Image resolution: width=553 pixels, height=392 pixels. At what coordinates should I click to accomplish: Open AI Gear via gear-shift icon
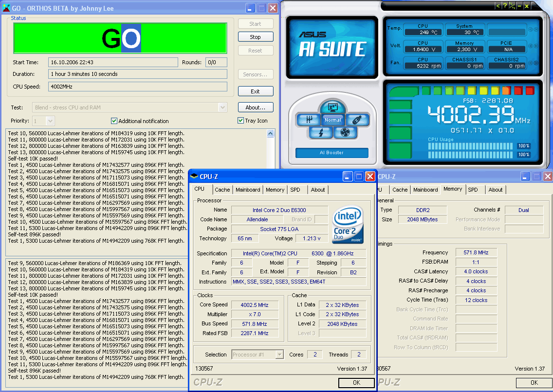[309, 120]
